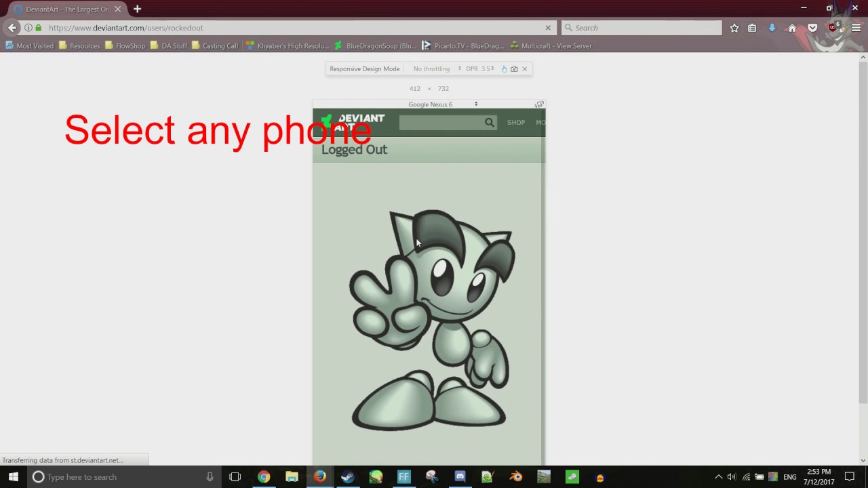Open Multicraft - View Server bookmark
This screenshot has height=488, width=868.
pos(551,46)
